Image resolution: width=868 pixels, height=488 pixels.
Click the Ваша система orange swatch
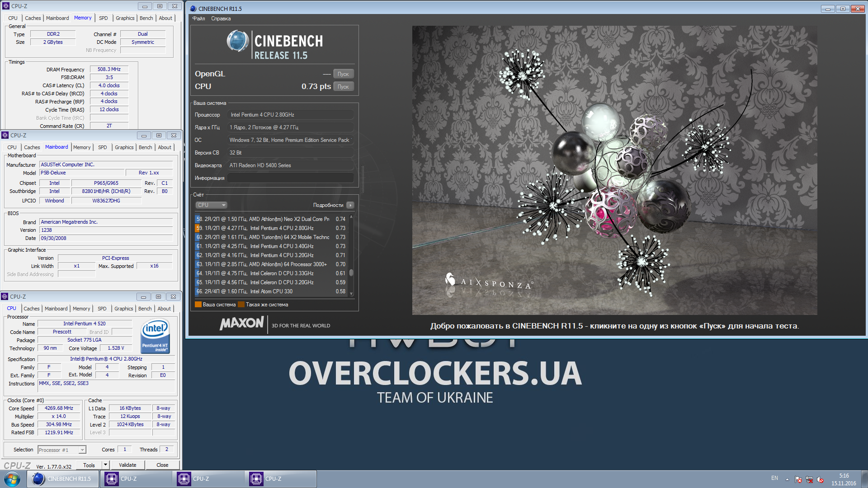click(x=198, y=305)
